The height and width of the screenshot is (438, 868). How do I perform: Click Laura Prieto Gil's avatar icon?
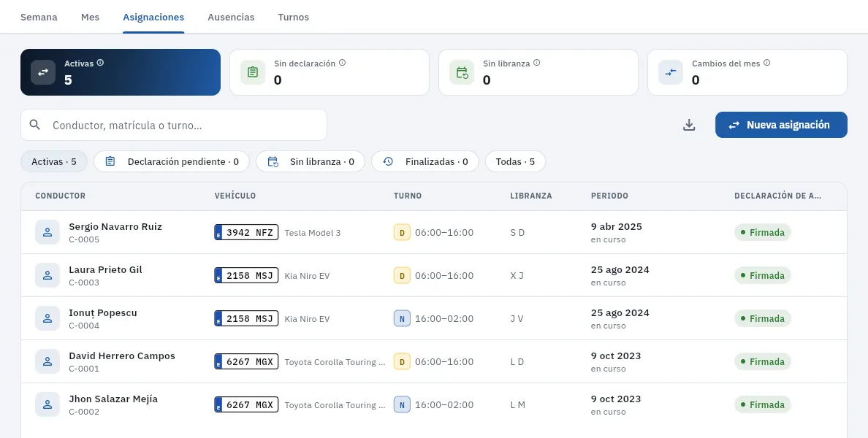click(47, 275)
